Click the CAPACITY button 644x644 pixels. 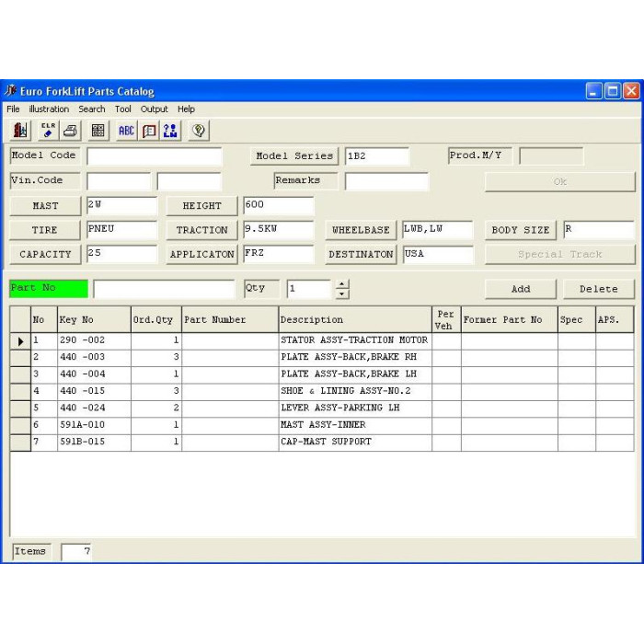[45, 254]
